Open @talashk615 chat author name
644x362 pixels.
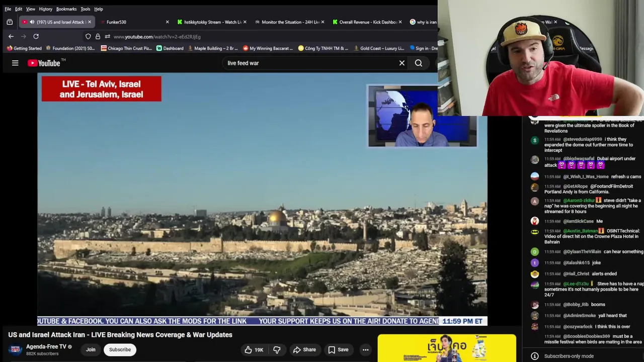[x=576, y=263]
